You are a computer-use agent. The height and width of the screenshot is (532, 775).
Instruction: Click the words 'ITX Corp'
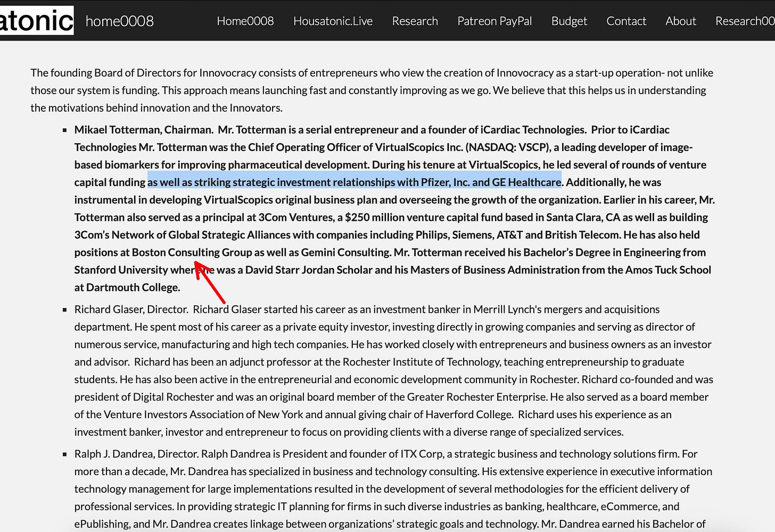click(422, 454)
